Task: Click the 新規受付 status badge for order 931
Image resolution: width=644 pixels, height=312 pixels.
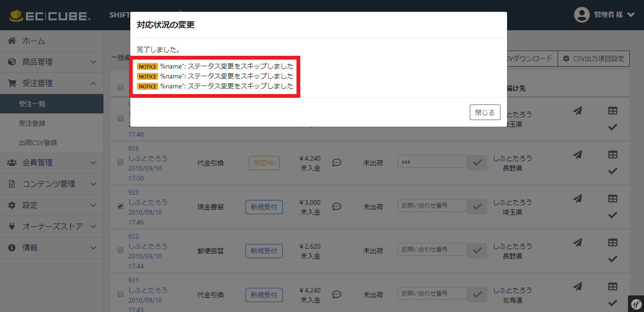Action: click(264, 295)
